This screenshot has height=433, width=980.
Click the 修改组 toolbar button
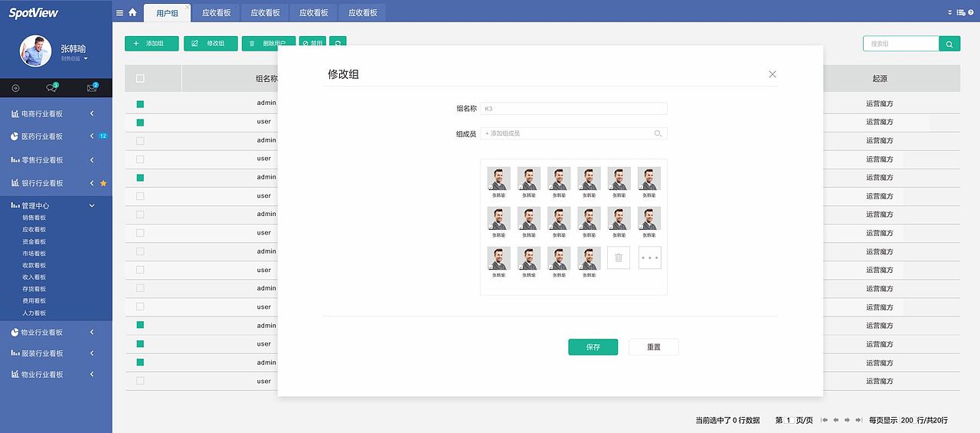[211, 44]
